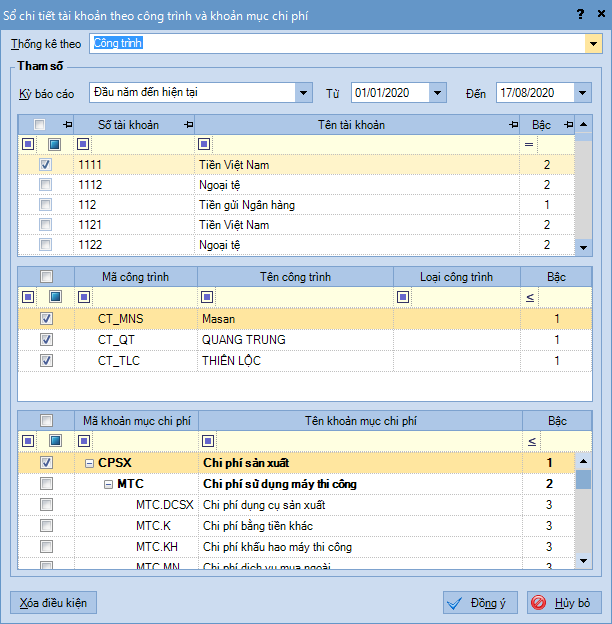This screenshot has width=612, height=624.
Task: Collapse the CPSX tree node
Action: 89,463
